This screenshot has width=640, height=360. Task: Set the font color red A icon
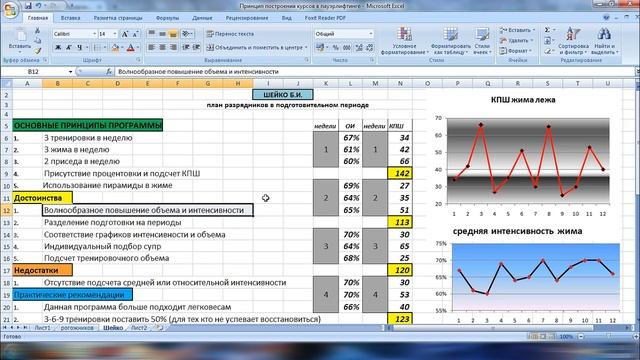[130, 48]
